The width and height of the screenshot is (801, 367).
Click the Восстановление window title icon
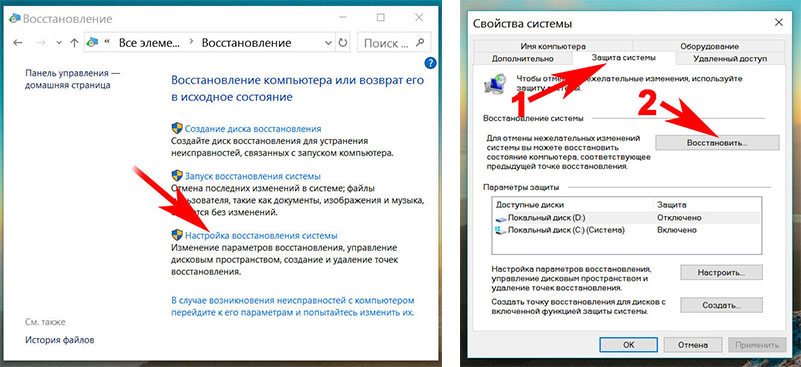(15, 19)
